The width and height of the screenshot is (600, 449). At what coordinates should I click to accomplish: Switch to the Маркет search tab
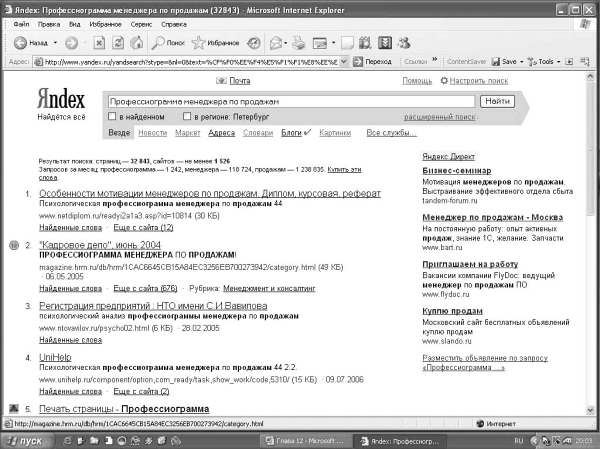click(188, 133)
